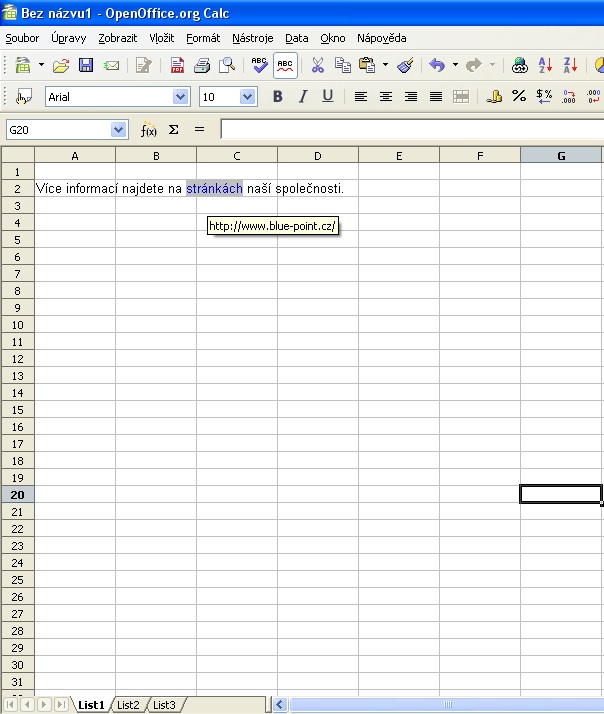The height and width of the screenshot is (714, 604).
Task: Open the Function Wizard
Action: (x=148, y=130)
